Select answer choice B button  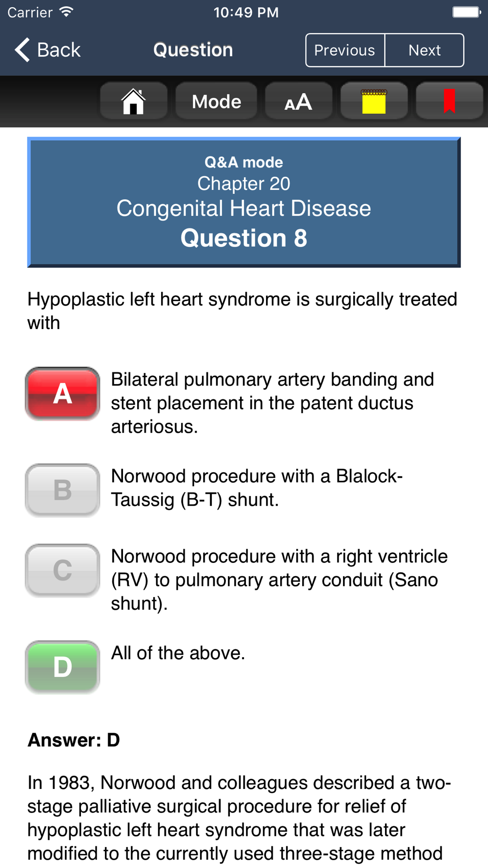click(x=62, y=490)
